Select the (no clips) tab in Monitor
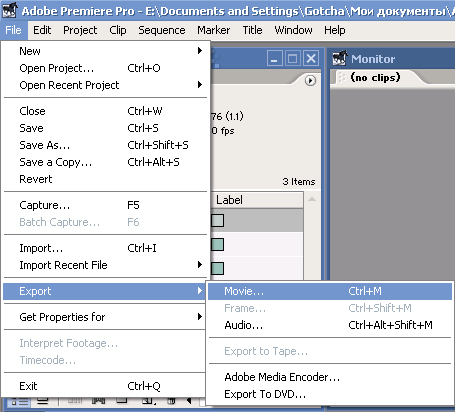The height and width of the screenshot is (412, 455). 375,77
